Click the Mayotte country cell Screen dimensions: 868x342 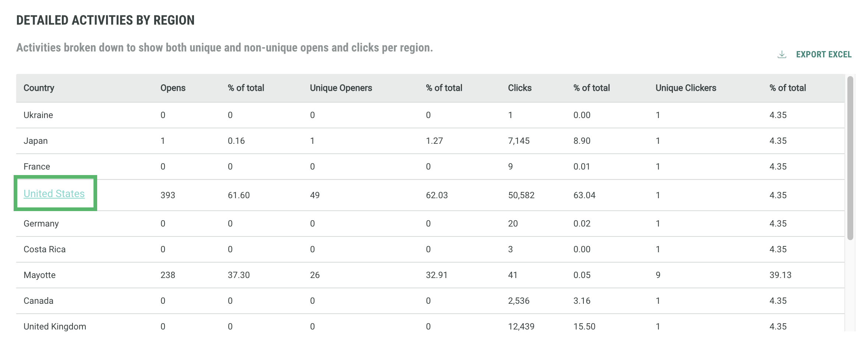point(39,275)
